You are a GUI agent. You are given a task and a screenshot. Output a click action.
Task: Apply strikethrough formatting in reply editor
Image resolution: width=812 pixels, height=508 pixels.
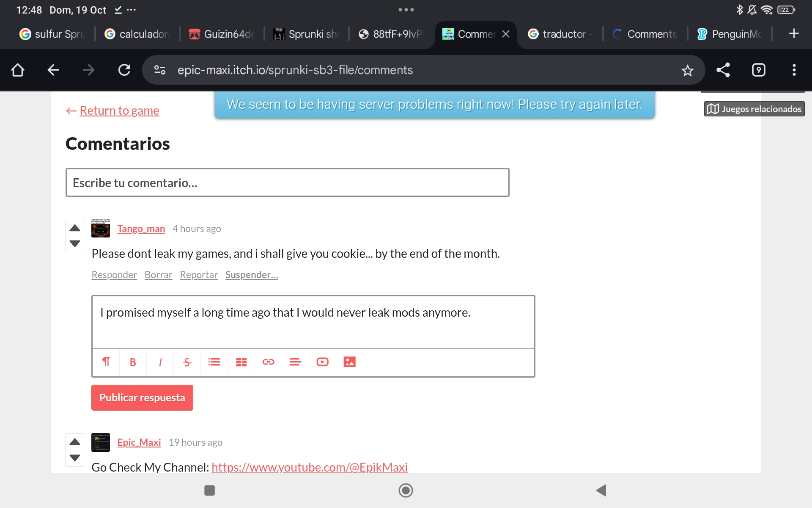[187, 362]
